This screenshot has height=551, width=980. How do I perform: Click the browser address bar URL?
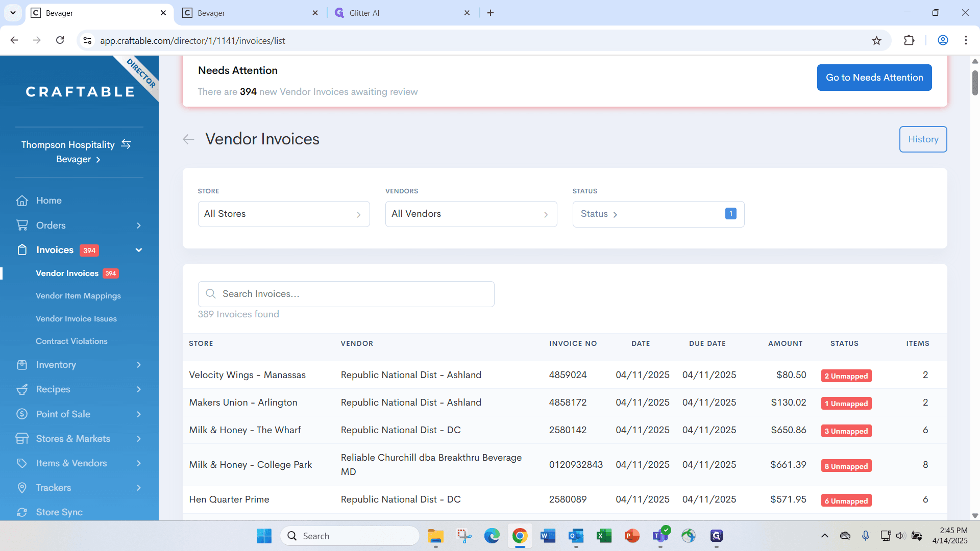pyautogui.click(x=192, y=41)
